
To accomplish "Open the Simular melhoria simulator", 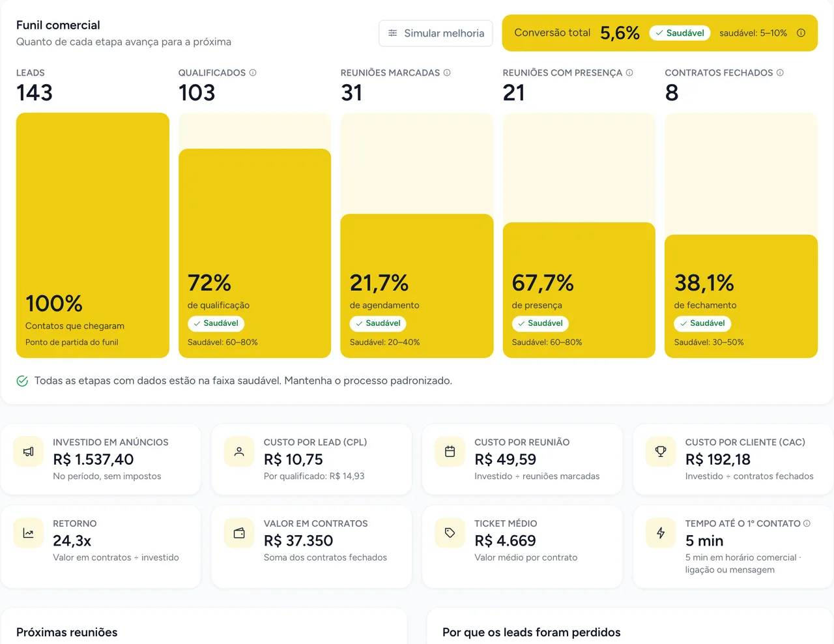I will point(436,33).
